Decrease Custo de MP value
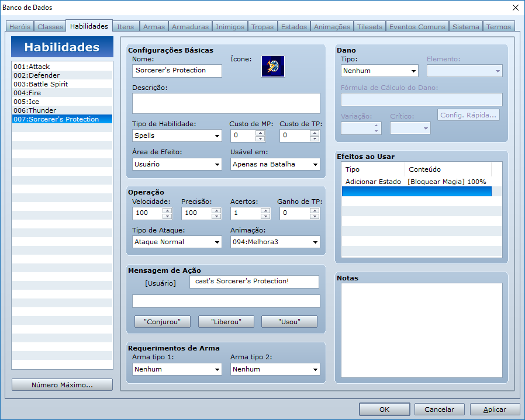 point(260,138)
